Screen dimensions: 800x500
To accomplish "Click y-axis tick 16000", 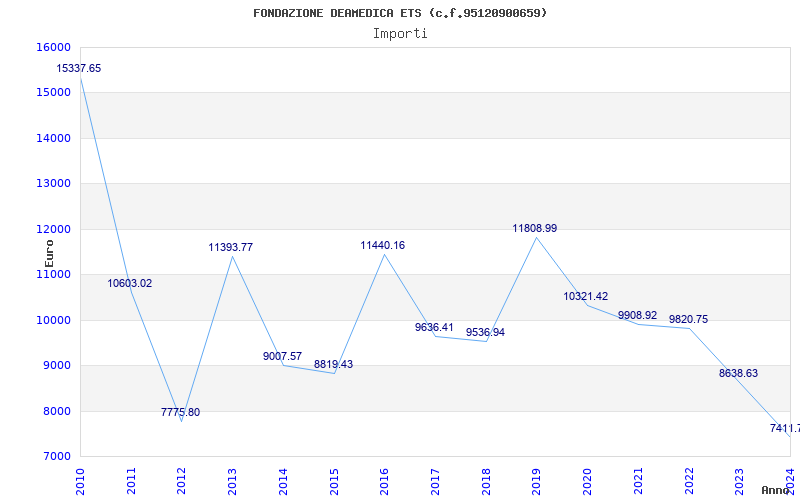I will click(x=54, y=47).
